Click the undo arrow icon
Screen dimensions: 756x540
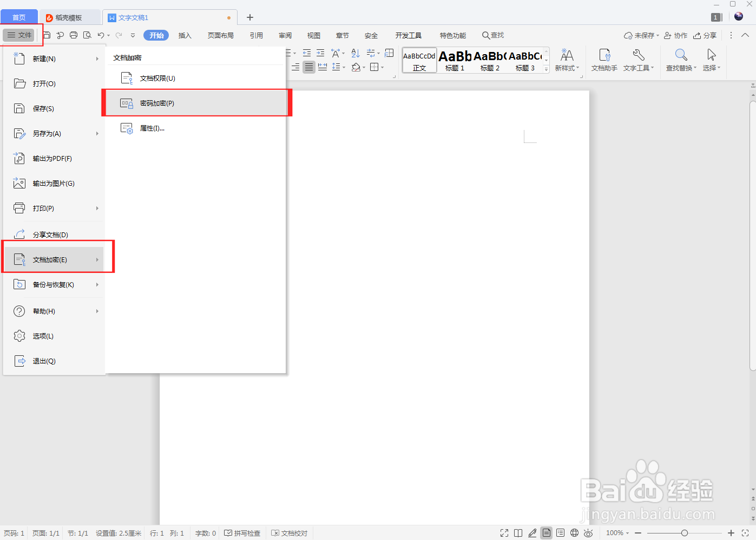(x=101, y=35)
